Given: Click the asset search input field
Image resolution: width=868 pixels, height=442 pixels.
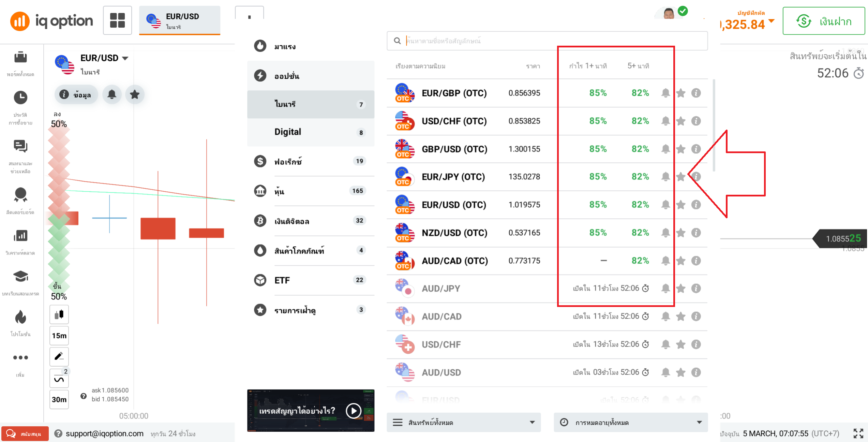Looking at the screenshot, I should 547,41.
